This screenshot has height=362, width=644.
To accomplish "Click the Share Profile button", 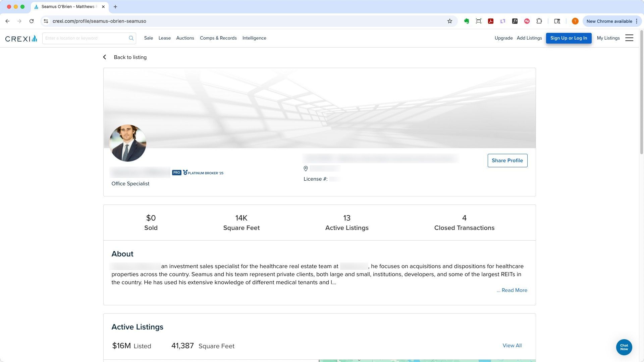I will (507, 161).
